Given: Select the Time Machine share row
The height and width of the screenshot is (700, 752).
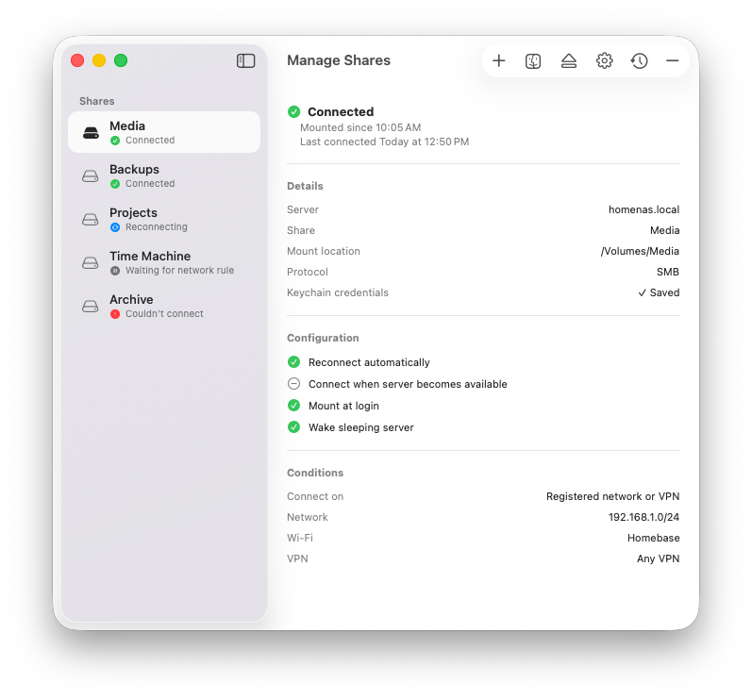Looking at the screenshot, I should click(164, 263).
